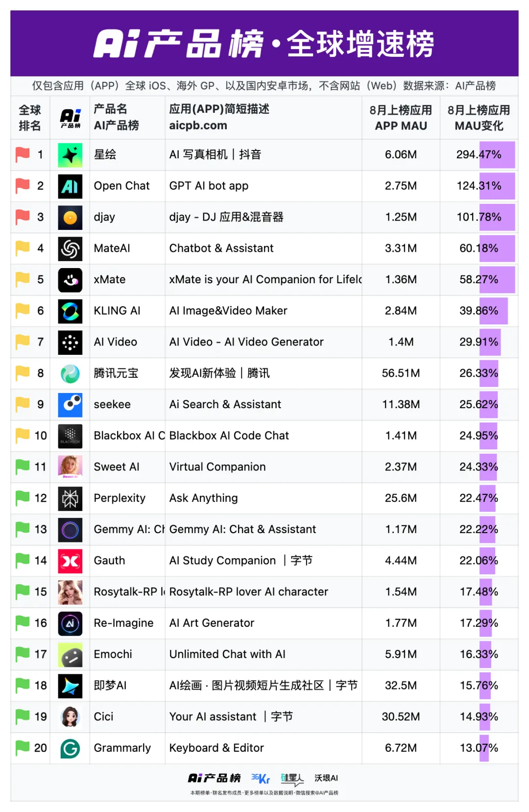The image size is (529, 812).
Task: Click the Sweet AI portrait thumbnail
Action: point(70,467)
